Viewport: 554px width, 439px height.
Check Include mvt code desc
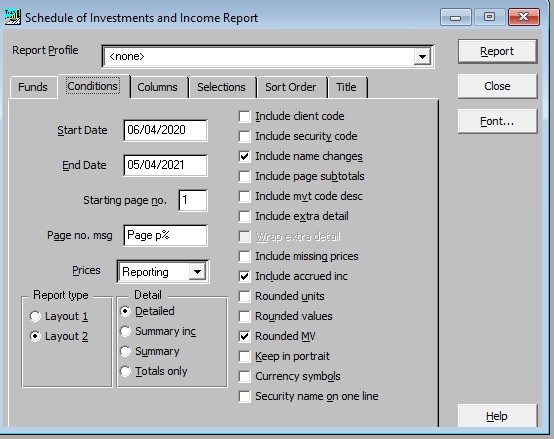click(244, 196)
